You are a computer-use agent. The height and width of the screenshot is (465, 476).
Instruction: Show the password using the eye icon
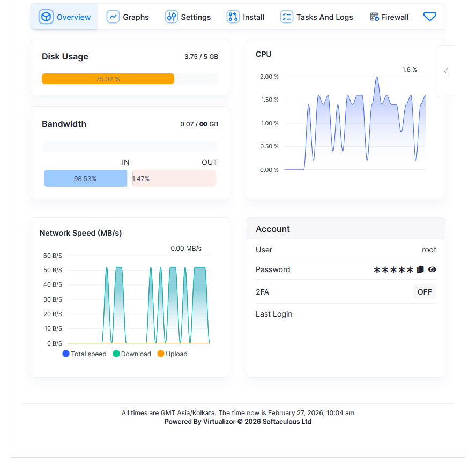point(432,269)
